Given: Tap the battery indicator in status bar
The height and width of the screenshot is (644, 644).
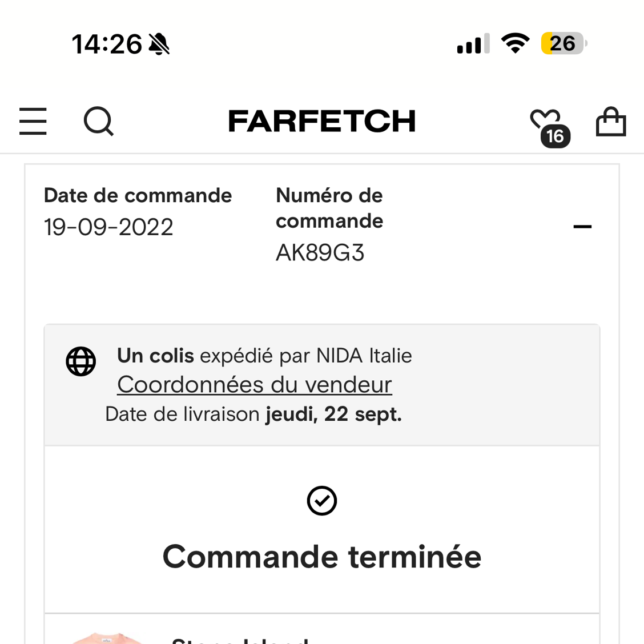Looking at the screenshot, I should (564, 43).
